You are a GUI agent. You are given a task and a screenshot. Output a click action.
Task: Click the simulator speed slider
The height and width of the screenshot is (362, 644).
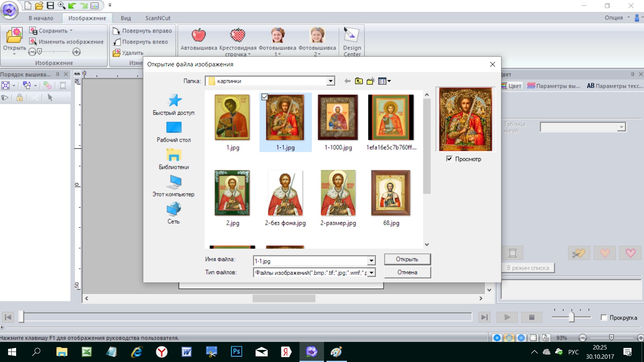click(x=571, y=316)
